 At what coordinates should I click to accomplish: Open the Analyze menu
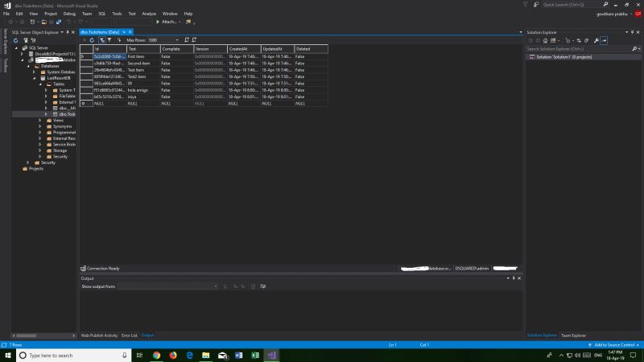point(149,14)
